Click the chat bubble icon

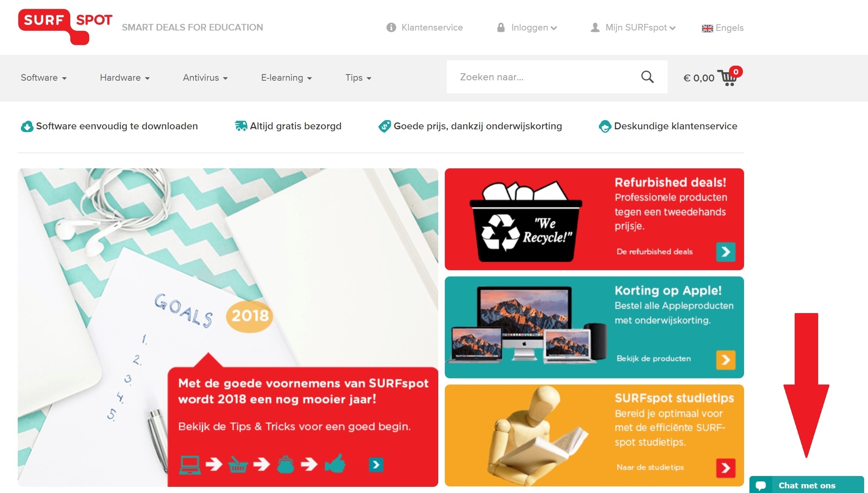click(x=761, y=485)
